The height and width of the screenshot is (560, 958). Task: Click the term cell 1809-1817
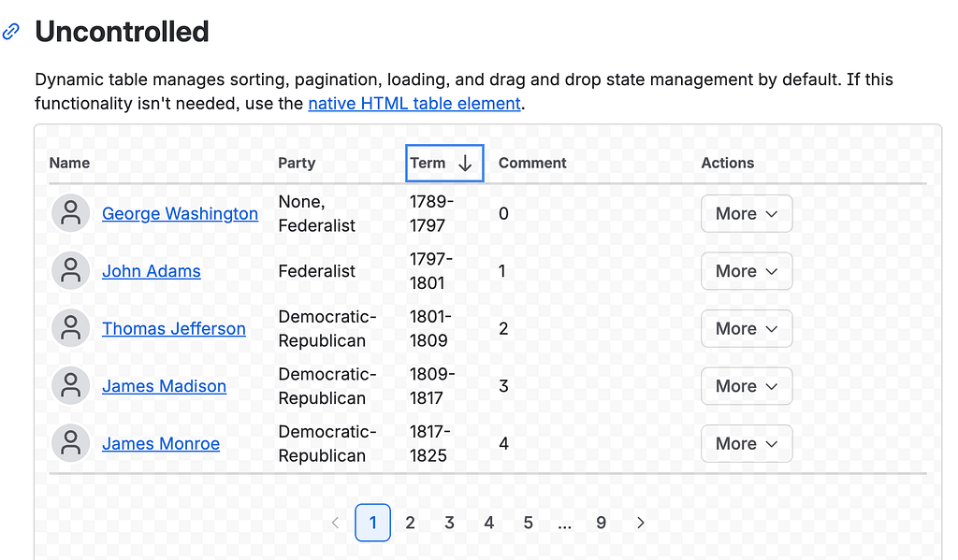point(432,386)
